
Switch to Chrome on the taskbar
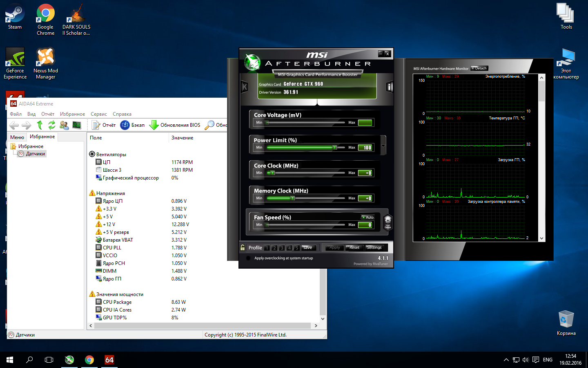pyautogui.click(x=89, y=360)
